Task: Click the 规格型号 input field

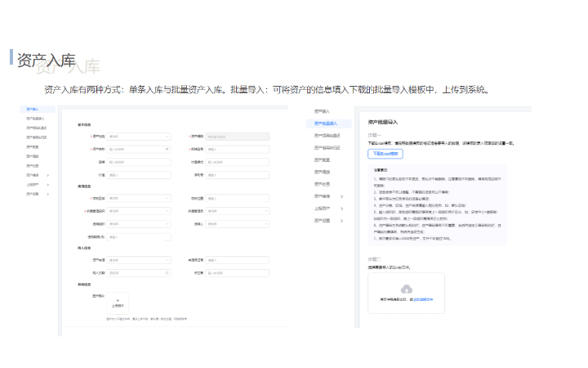Action: [x=237, y=149]
